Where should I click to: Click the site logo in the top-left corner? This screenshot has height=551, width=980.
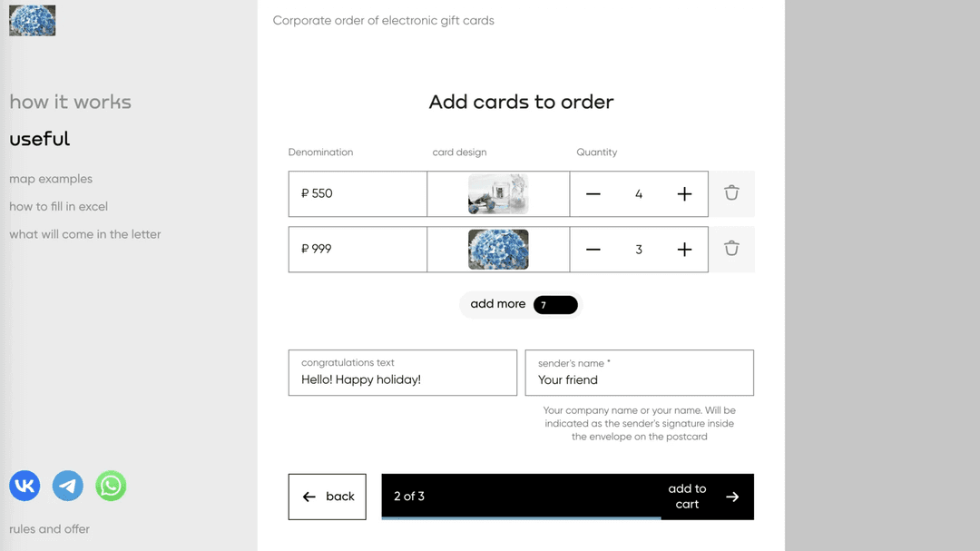pos(32,20)
